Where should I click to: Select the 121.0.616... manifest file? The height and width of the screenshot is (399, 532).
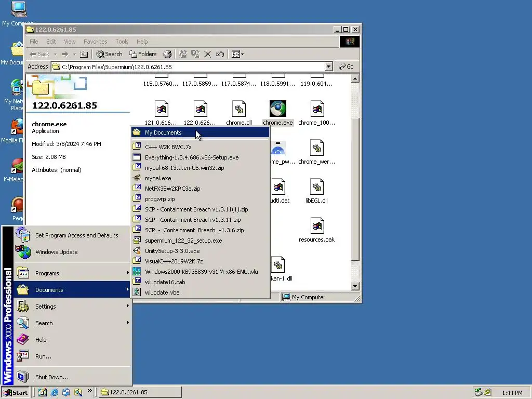coord(161,113)
